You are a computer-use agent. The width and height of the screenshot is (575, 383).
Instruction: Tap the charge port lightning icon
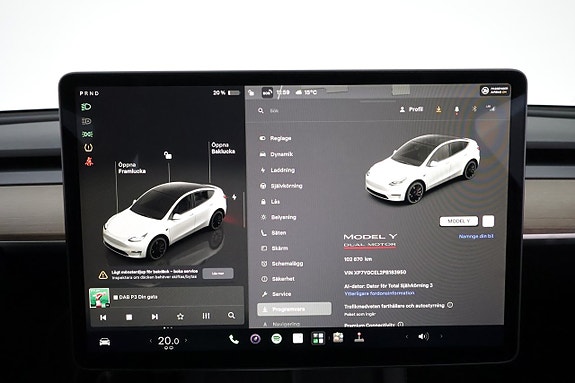[234, 197]
